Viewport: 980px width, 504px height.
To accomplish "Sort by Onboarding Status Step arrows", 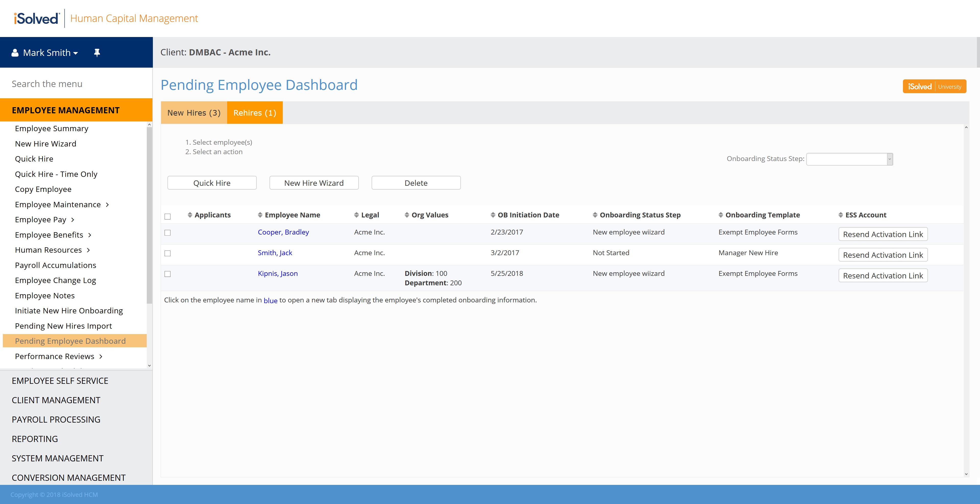I will (x=595, y=215).
